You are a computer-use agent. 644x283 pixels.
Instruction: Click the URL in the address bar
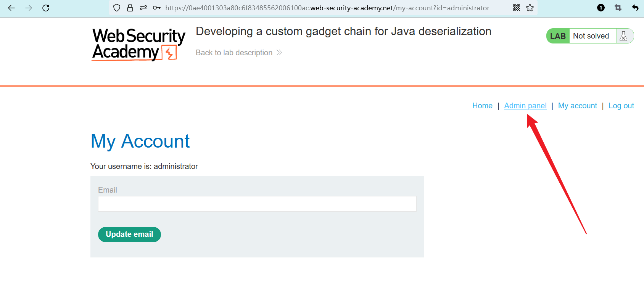327,8
